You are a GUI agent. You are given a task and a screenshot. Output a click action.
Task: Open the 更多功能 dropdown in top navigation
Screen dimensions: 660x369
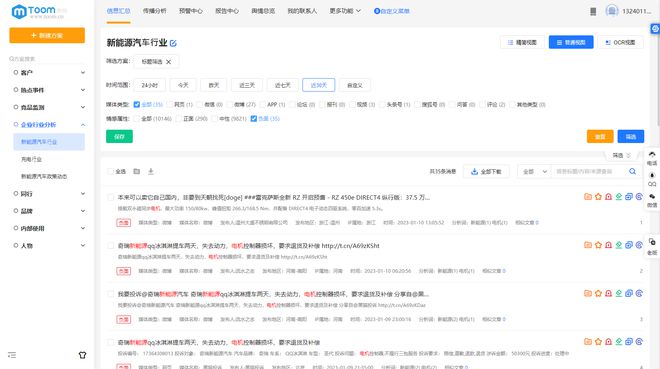345,11
